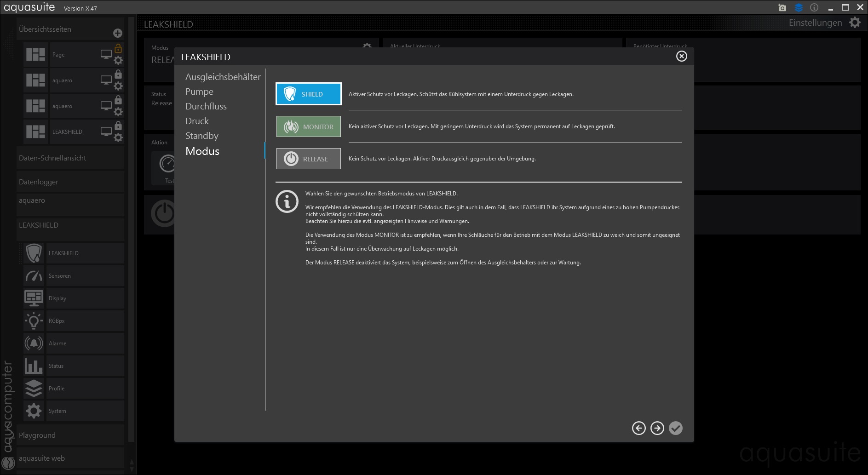Open the Sensoren sidebar item
Image resolution: width=868 pixels, height=475 pixels.
click(60, 276)
